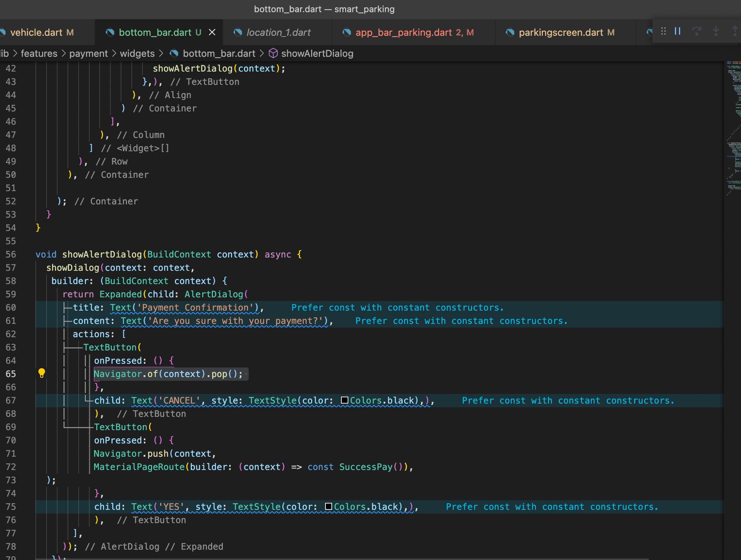Image resolution: width=741 pixels, height=560 pixels.
Task: Click the 'Payment Confirmation' string
Action: (195, 307)
